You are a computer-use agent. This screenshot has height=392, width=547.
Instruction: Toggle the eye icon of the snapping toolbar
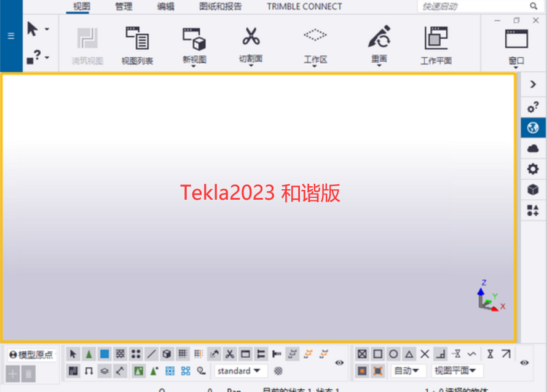tap(524, 363)
